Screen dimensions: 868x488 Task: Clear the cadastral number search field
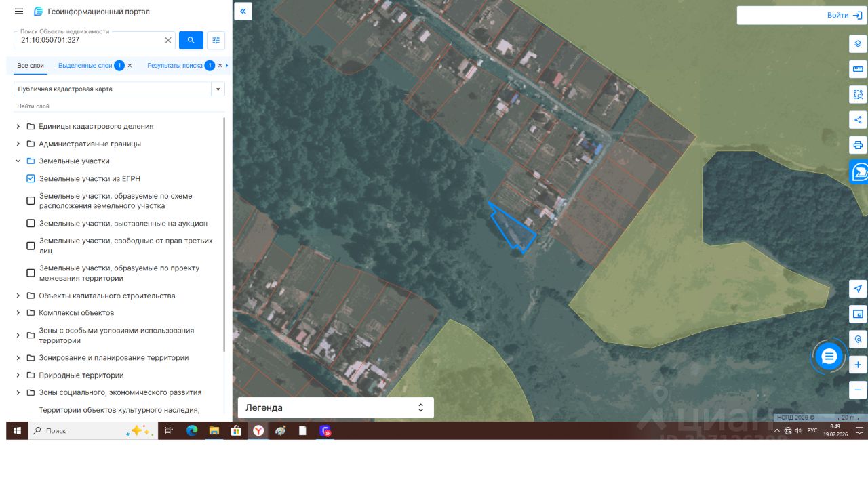[168, 40]
